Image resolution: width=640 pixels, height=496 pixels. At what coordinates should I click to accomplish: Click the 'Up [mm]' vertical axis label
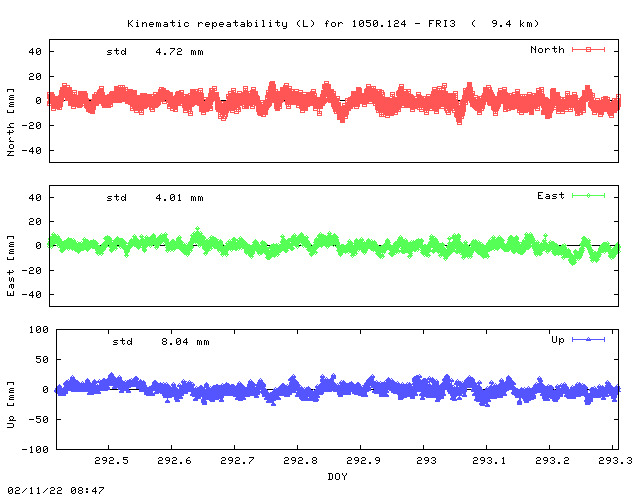click(11, 405)
